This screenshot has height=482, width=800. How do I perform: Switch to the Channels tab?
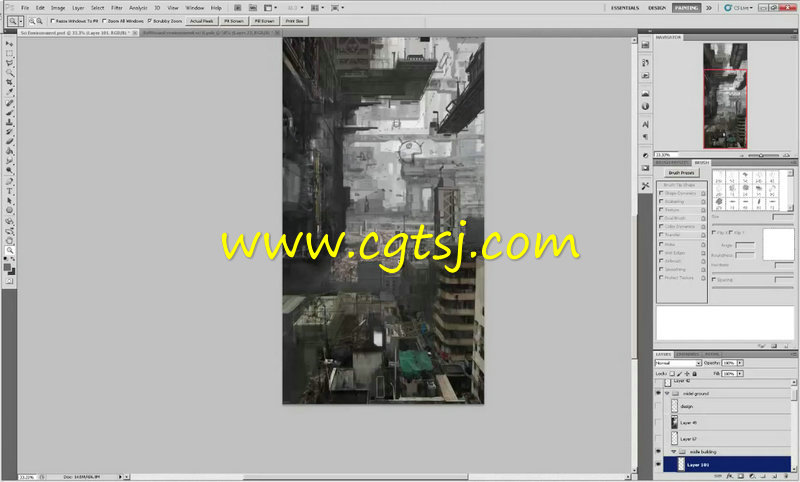click(x=687, y=354)
